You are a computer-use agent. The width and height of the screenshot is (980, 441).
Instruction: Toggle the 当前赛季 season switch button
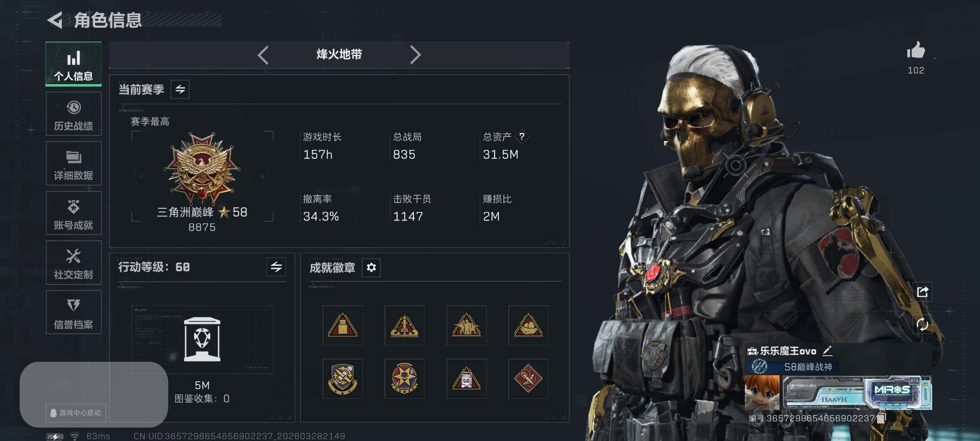pos(180,89)
